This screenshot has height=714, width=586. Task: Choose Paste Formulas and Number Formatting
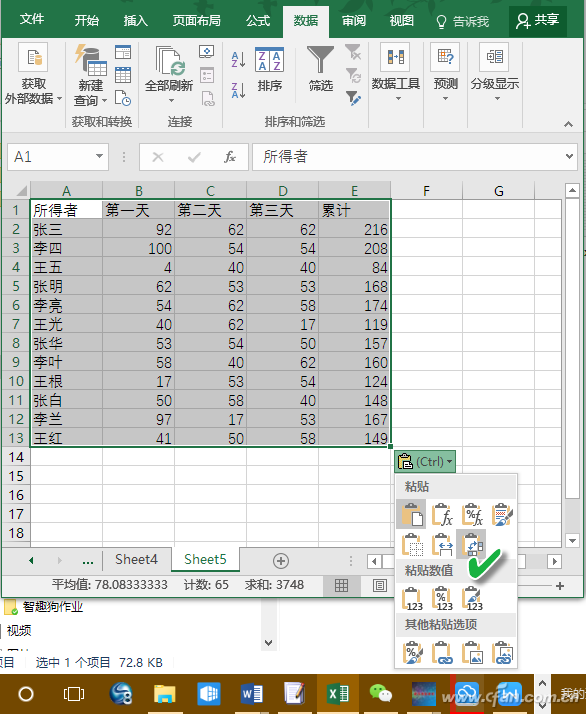click(472, 515)
